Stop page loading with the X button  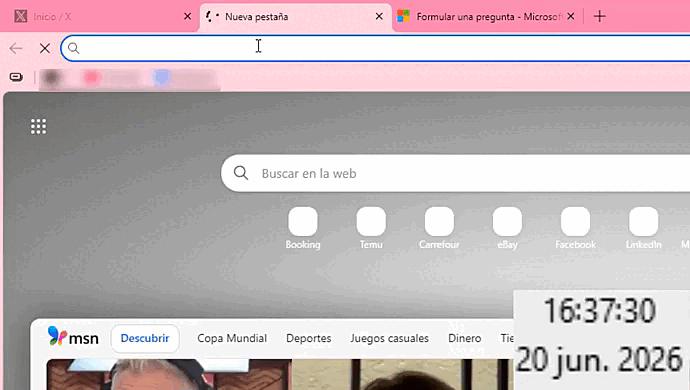[x=45, y=48]
